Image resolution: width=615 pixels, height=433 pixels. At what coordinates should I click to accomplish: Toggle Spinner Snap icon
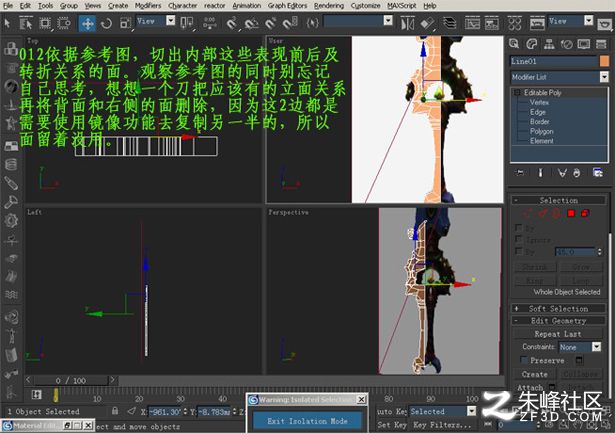290,23
